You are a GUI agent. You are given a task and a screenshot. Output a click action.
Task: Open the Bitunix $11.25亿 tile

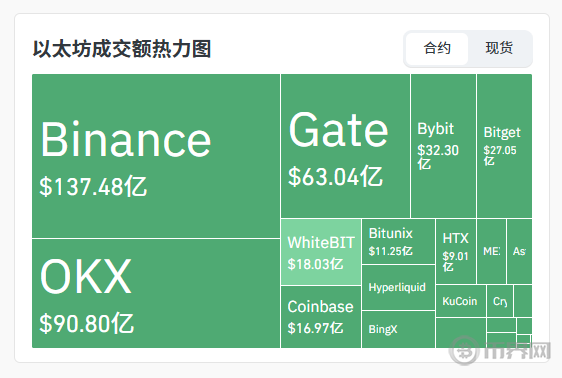point(398,241)
